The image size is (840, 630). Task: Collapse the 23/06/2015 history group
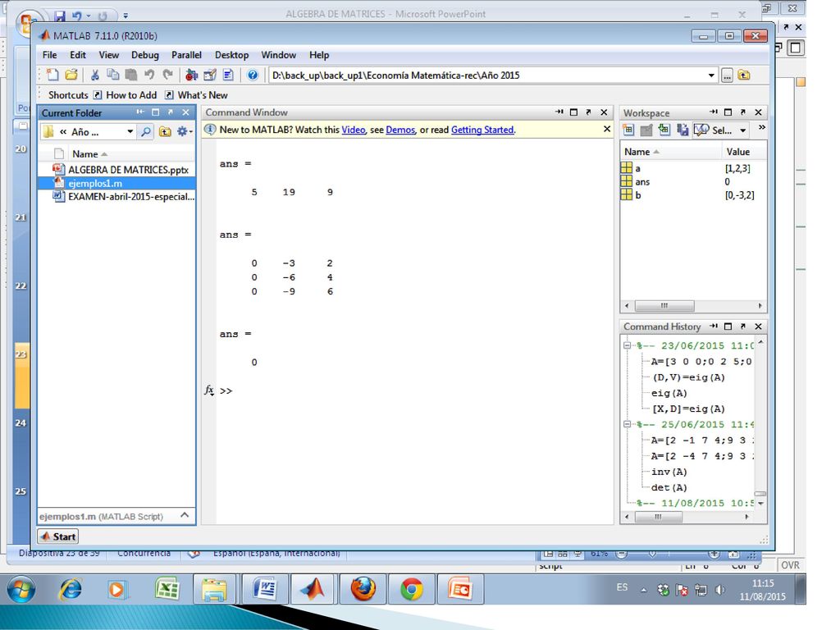coord(627,345)
